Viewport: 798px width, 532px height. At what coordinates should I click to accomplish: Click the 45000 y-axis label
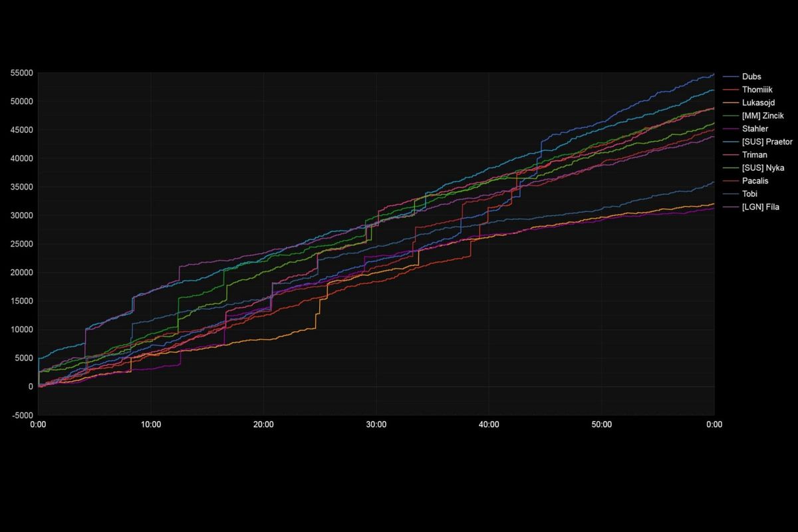point(22,130)
